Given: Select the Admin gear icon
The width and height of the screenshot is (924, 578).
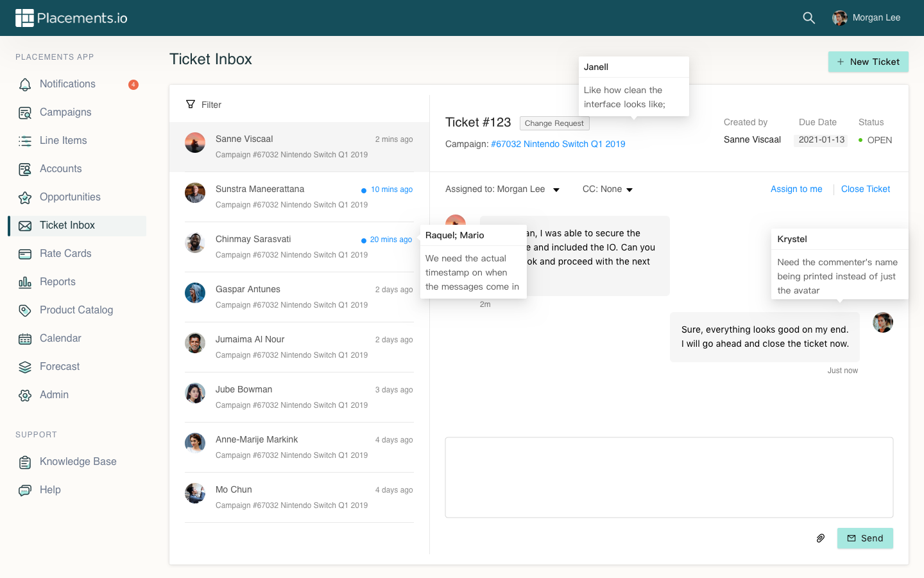Looking at the screenshot, I should tap(25, 395).
